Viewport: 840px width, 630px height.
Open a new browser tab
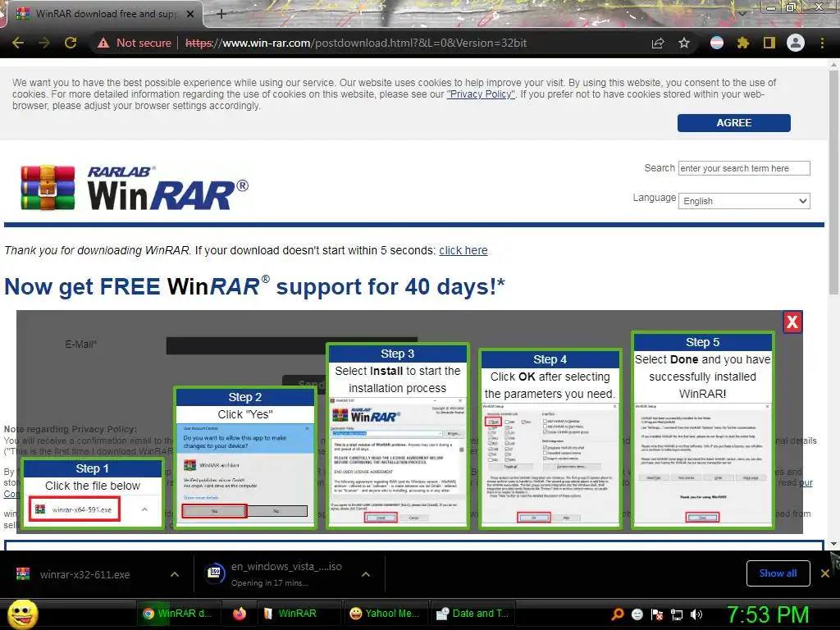click(221, 14)
